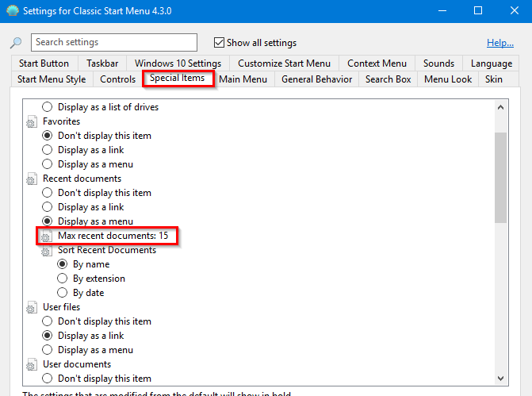Viewport: 532px width, 396px height.
Task: Select Display as a menu under User files
Action: (48, 350)
